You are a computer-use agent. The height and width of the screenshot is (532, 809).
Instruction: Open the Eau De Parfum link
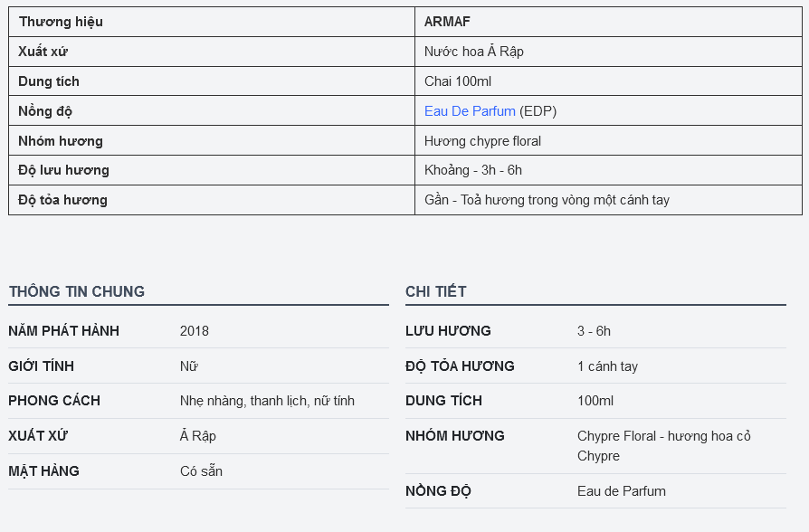470,111
